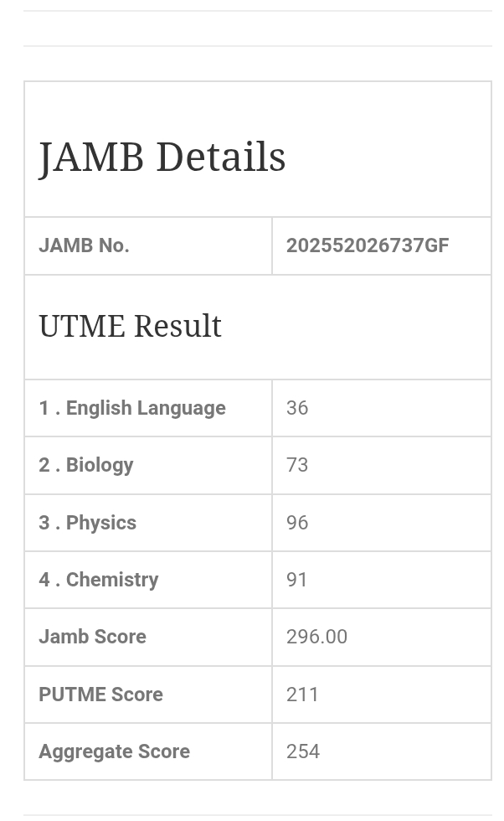504x821 pixels.
Task: Select the Chemistry score 91
Action: click(x=297, y=580)
